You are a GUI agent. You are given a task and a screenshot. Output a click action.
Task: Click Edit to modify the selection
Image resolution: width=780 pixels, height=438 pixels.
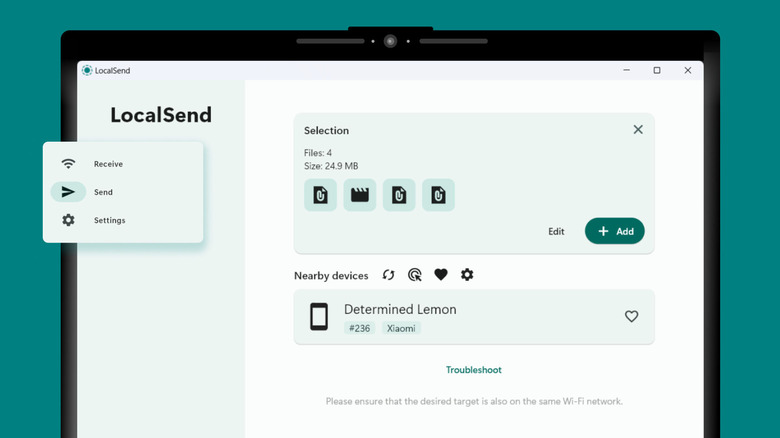[556, 231]
